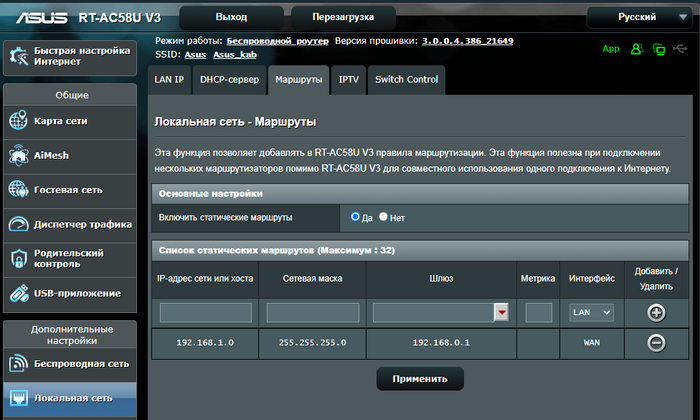Click the Parental Control shield icon
Image resolution: width=700 pixels, height=420 pixels.
point(18,258)
